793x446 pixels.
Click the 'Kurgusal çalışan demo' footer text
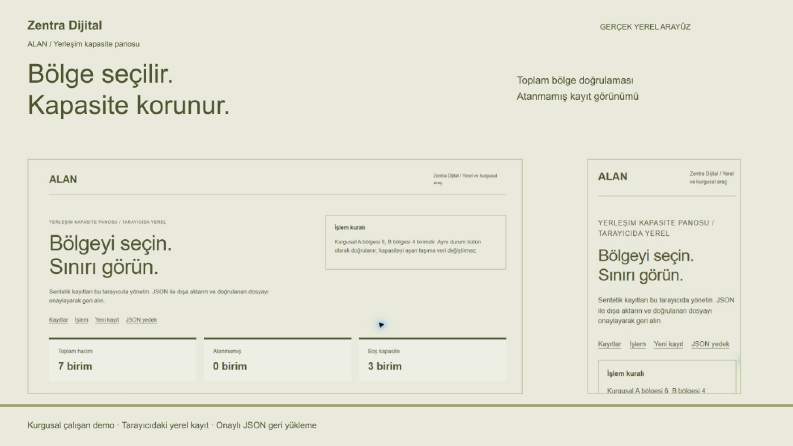point(71,425)
